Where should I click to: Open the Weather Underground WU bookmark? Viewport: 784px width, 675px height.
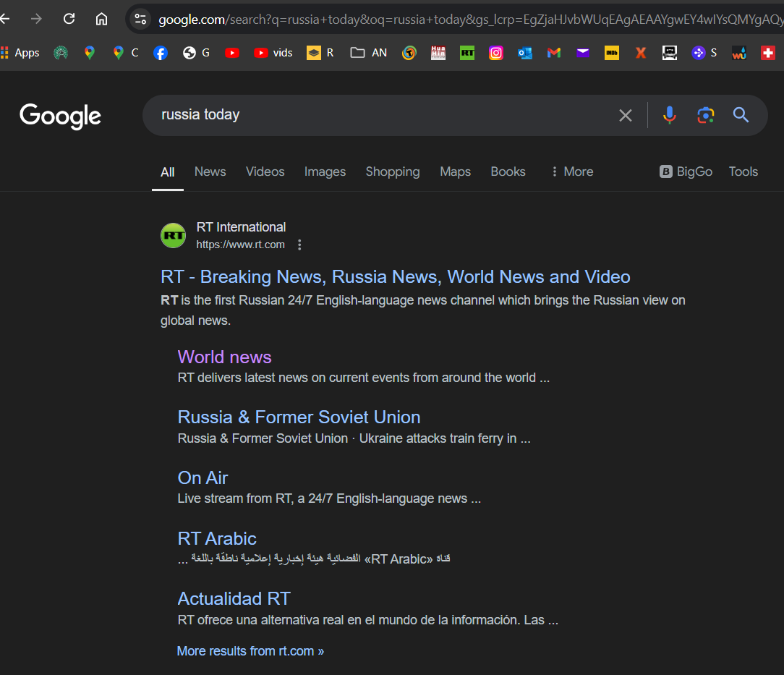tap(739, 53)
